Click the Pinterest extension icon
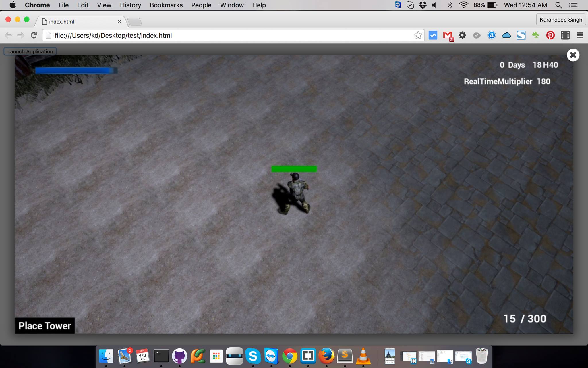The image size is (588, 368). 550,35
